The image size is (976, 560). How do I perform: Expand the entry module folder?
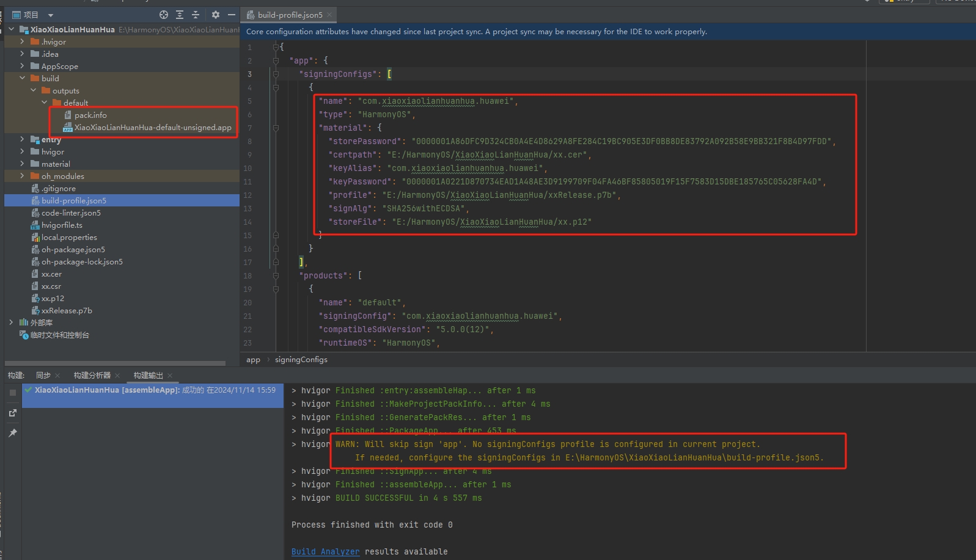[22, 139]
